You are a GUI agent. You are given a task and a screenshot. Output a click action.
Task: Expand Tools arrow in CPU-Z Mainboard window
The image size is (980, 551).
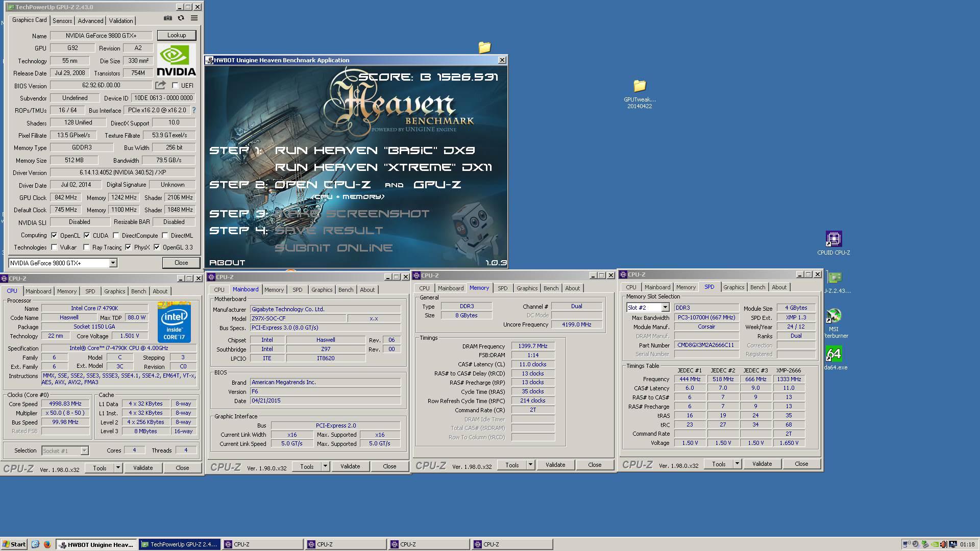click(x=325, y=466)
